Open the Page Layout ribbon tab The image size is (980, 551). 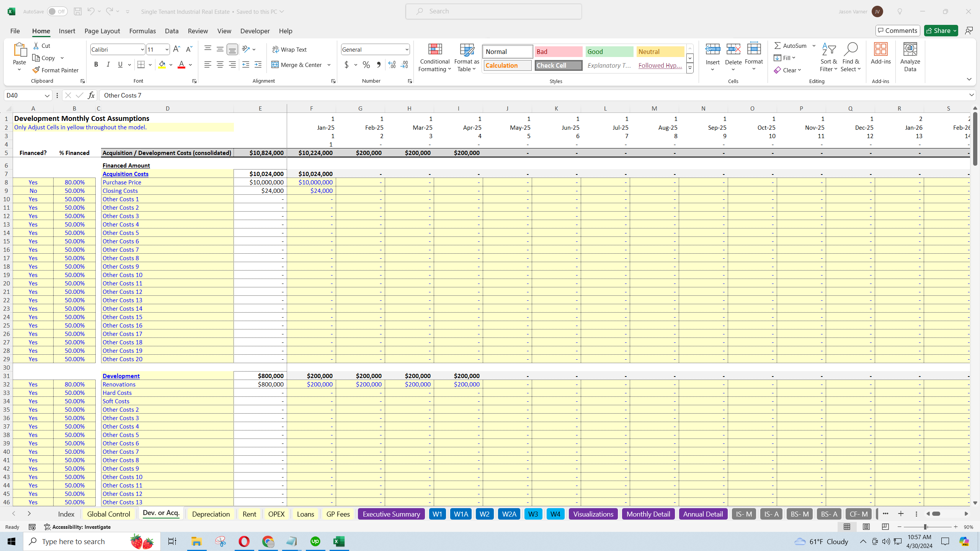click(x=102, y=31)
